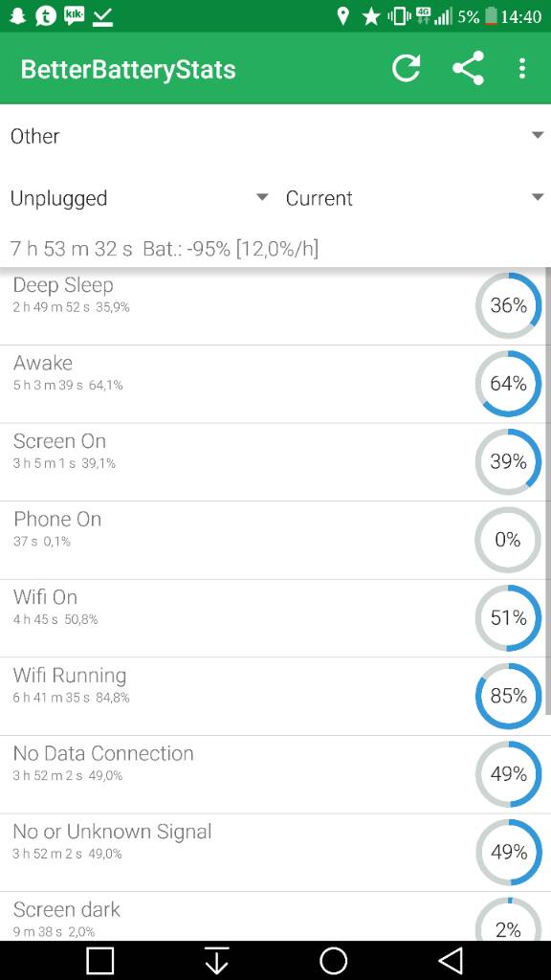The width and height of the screenshot is (551, 980).
Task: Tap the Kik notification in status bar
Action: coord(74,16)
